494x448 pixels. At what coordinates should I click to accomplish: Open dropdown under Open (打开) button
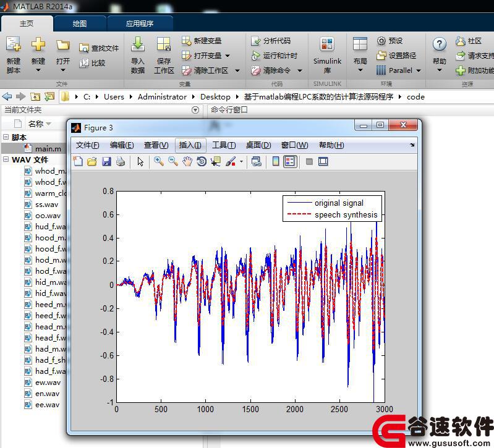pos(63,70)
